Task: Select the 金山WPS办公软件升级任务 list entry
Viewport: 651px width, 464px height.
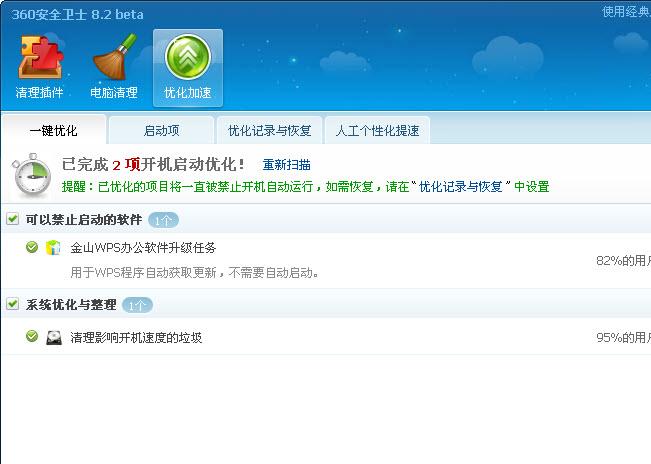Action: 326,260
